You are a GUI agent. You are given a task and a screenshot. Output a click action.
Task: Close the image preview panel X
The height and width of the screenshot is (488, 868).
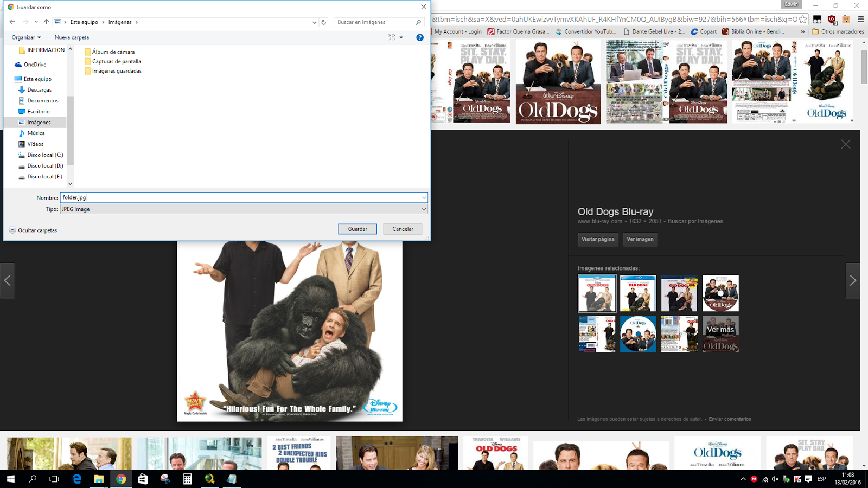pos(846,144)
